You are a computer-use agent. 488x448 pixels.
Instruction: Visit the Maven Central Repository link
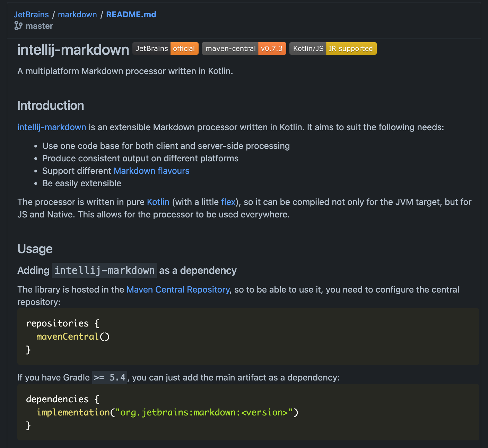coord(178,289)
